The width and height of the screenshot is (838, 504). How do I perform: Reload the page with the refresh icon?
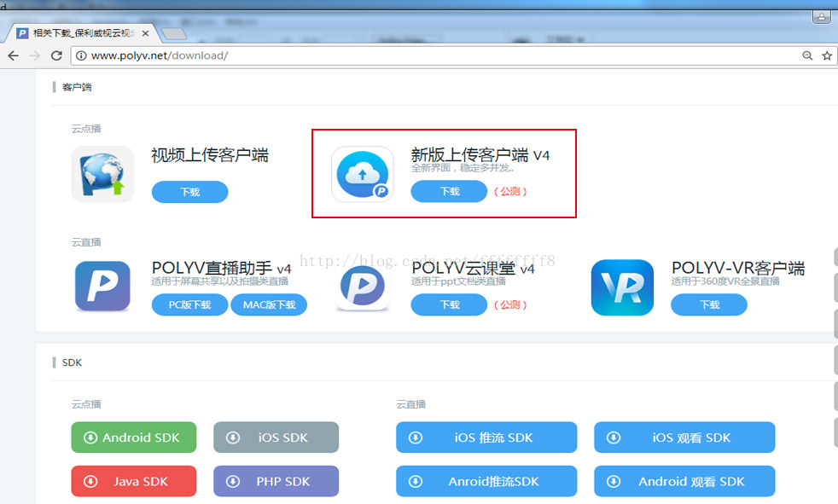[x=56, y=55]
